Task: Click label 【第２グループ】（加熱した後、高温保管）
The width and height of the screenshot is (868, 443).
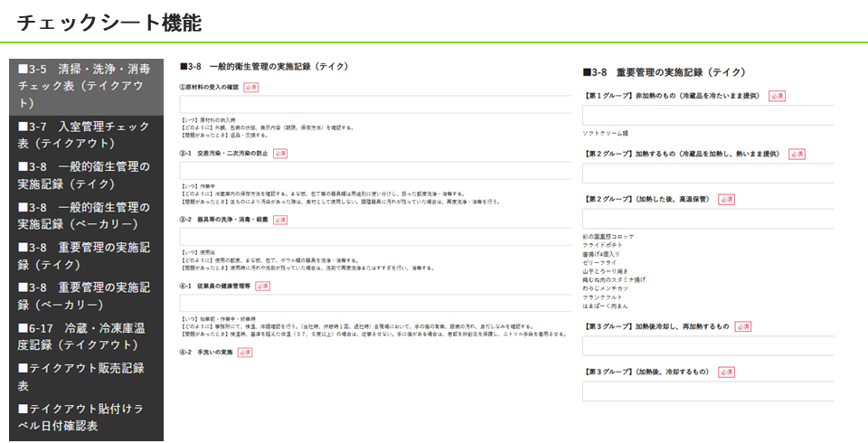Action: pos(646,199)
